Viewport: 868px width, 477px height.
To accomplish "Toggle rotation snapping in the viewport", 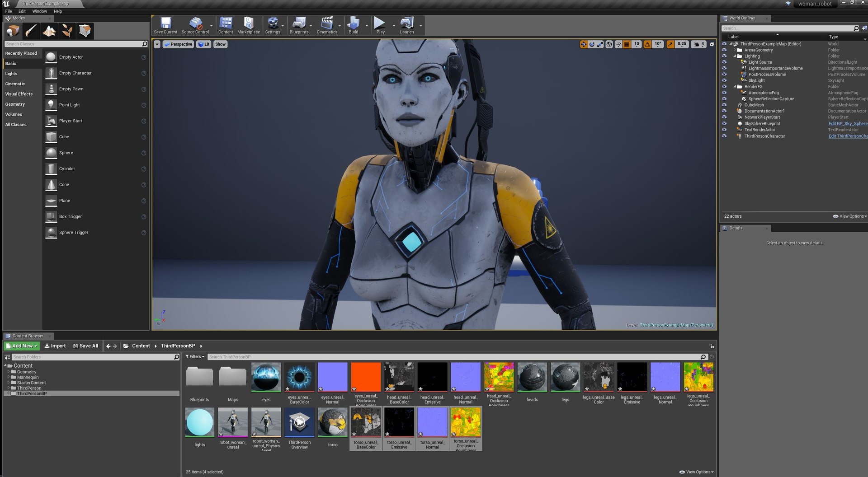I will click(647, 44).
